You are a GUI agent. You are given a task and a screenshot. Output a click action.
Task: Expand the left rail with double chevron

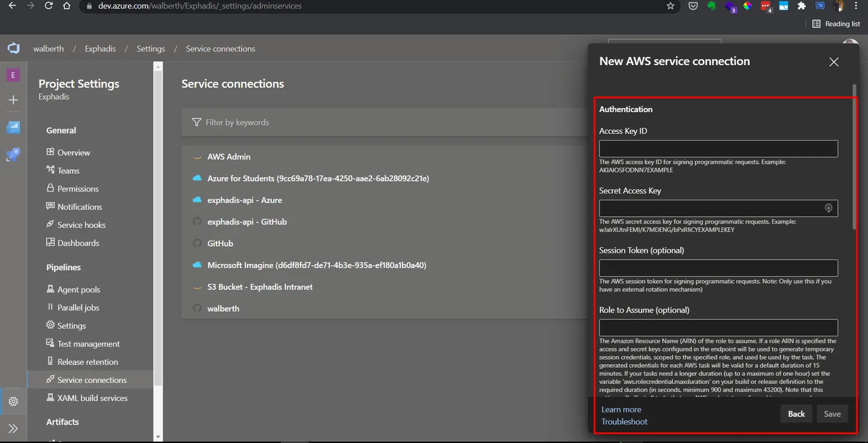[14, 428]
